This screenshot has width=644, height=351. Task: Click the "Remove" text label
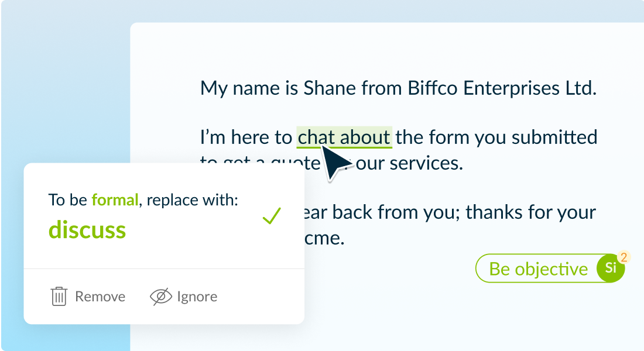point(100,297)
